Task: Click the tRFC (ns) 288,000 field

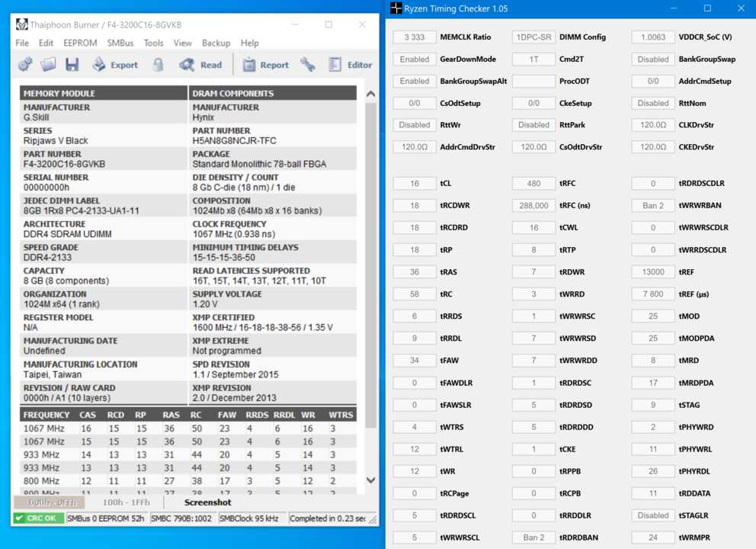Action: coord(533,206)
